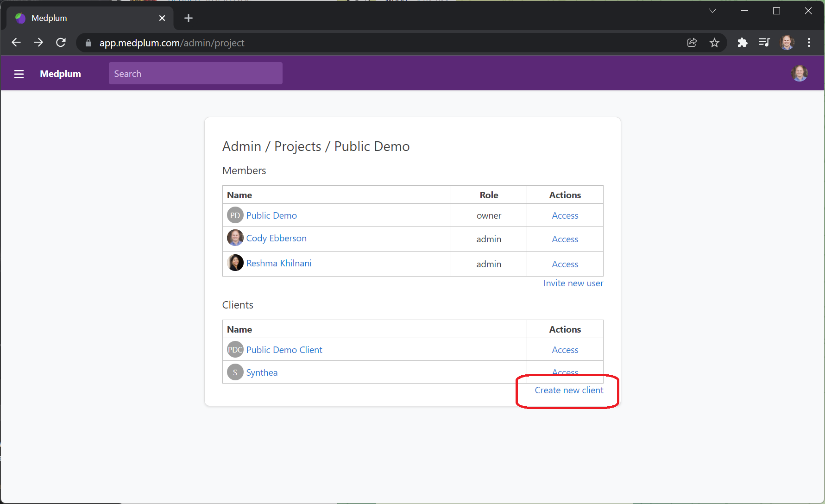825x504 pixels.
Task: Click the share page icon in address bar
Action: (692, 42)
